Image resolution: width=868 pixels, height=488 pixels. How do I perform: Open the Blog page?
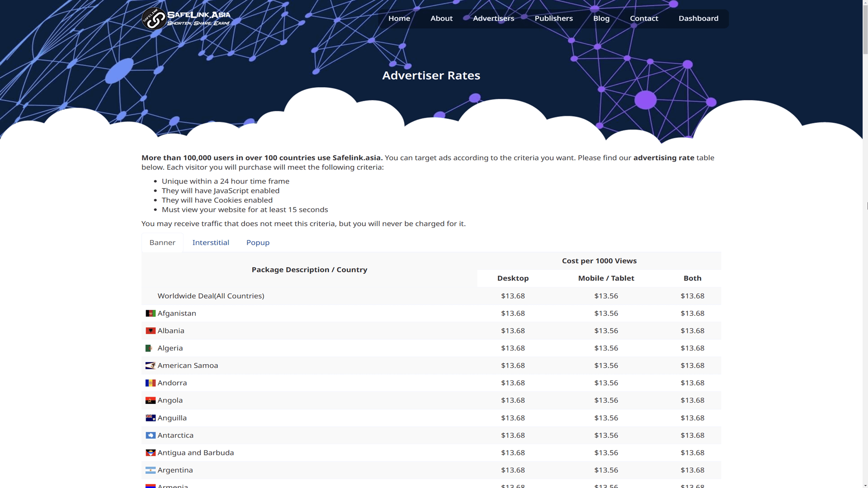pos(601,19)
